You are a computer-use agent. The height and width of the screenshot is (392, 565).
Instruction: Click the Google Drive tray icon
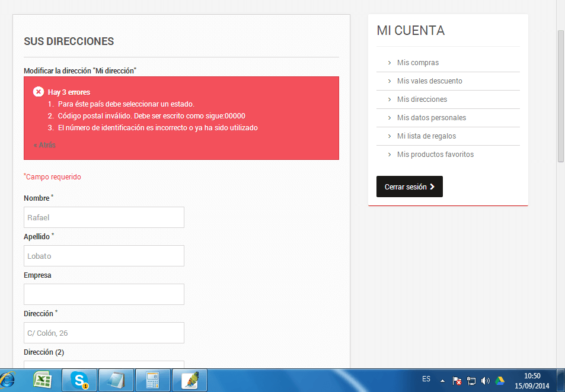499,381
